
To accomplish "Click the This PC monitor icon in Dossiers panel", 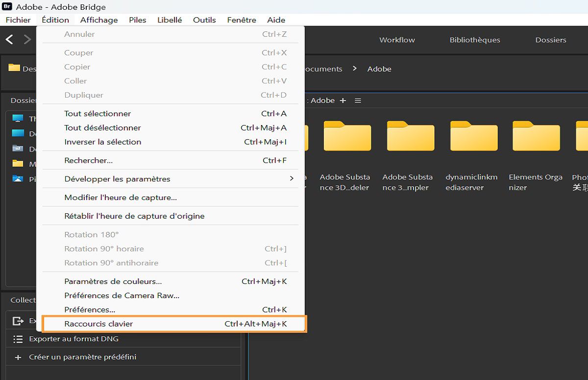I will pyautogui.click(x=18, y=119).
